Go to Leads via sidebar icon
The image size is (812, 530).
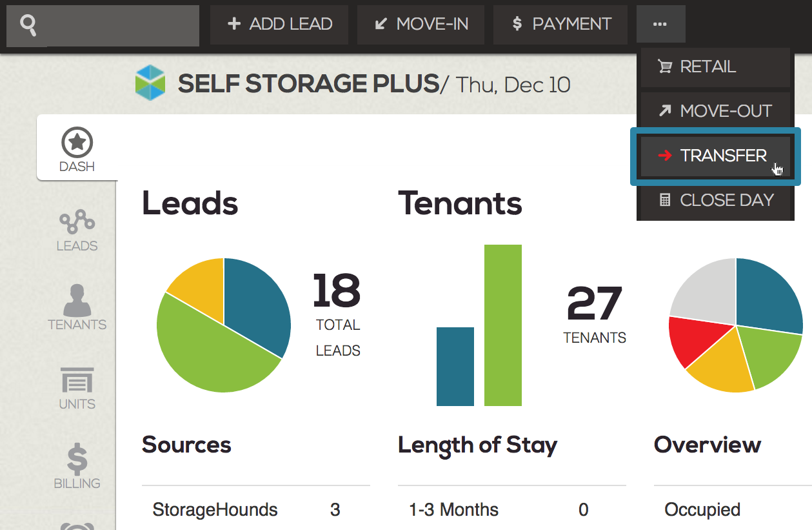click(77, 222)
